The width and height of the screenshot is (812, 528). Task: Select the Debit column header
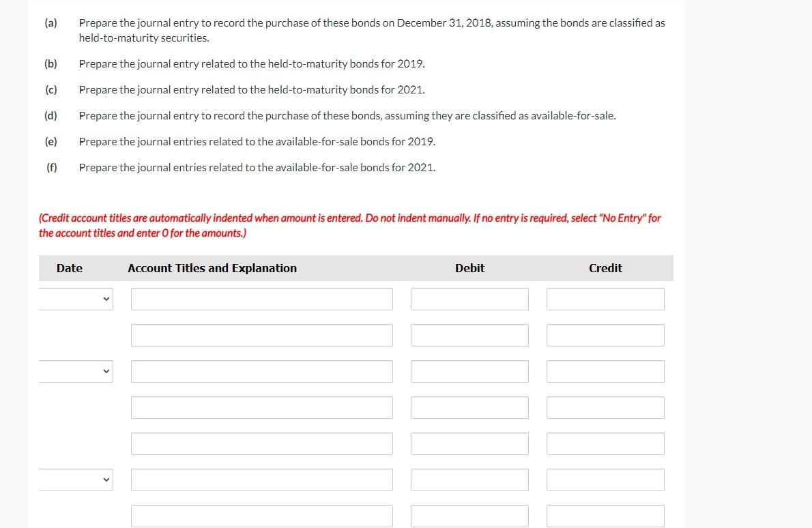pos(469,267)
